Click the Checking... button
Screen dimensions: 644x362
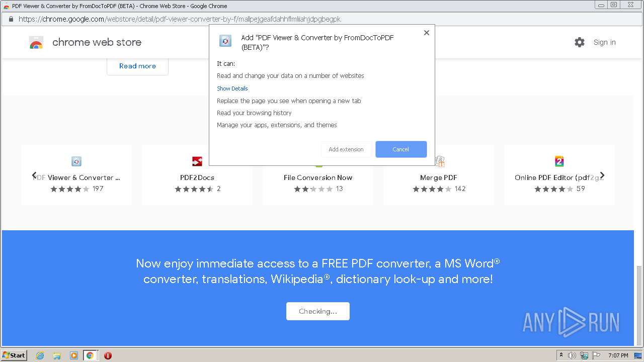click(318, 311)
